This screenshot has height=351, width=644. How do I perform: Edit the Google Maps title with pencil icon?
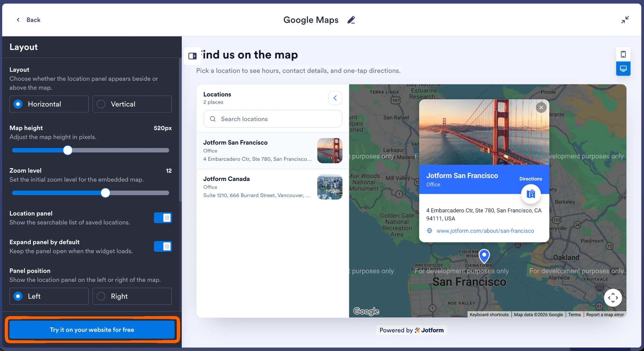(x=351, y=20)
